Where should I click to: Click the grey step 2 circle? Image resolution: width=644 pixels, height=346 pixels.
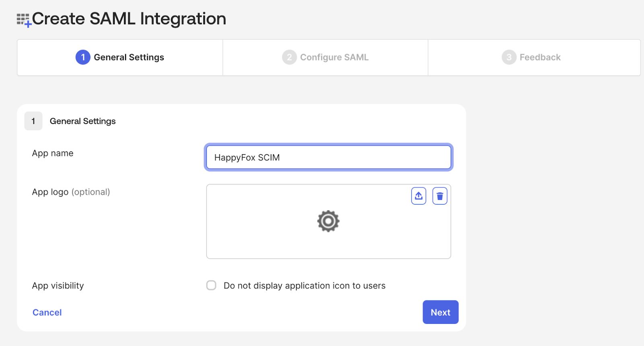pyautogui.click(x=289, y=57)
